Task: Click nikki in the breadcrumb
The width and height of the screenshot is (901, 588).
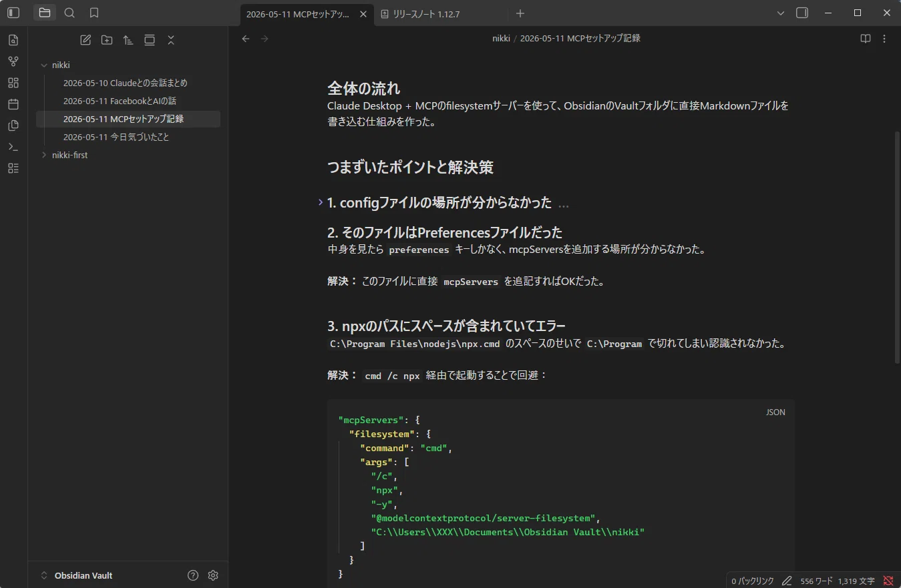Action: (501, 39)
